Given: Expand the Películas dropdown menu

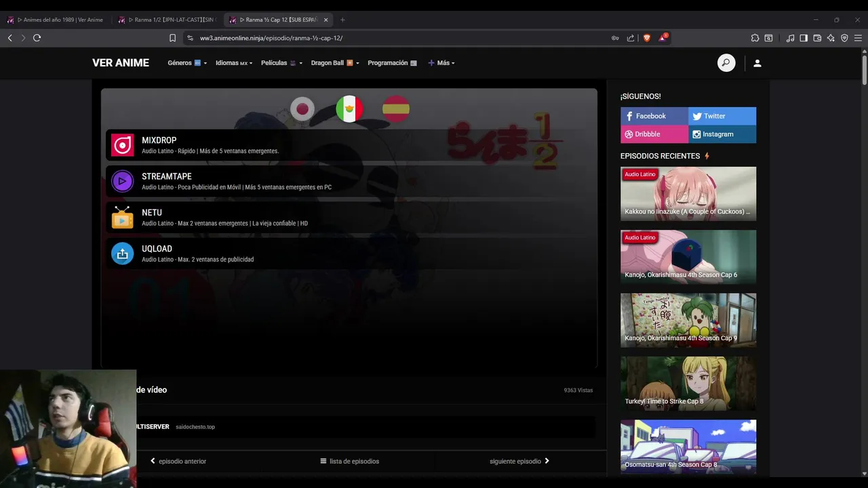Looking at the screenshot, I should (282, 63).
